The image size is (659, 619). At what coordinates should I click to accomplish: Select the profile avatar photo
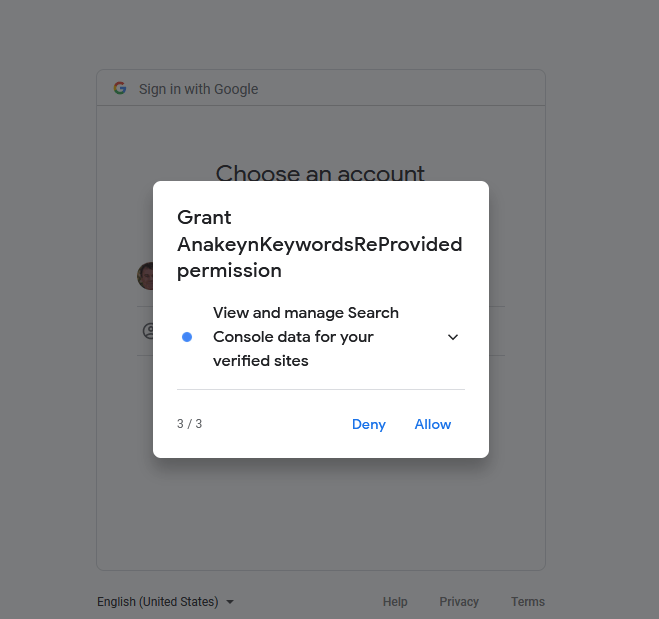coord(145,276)
